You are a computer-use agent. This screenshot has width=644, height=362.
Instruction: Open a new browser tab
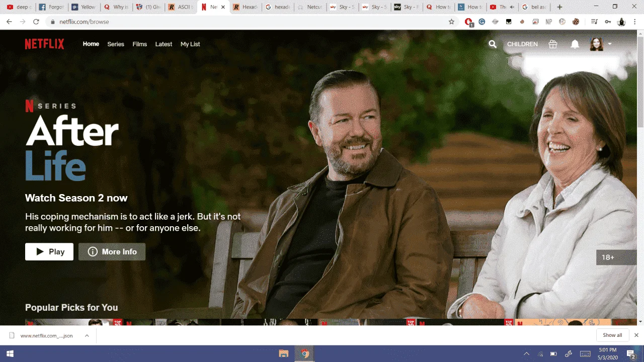point(559,7)
